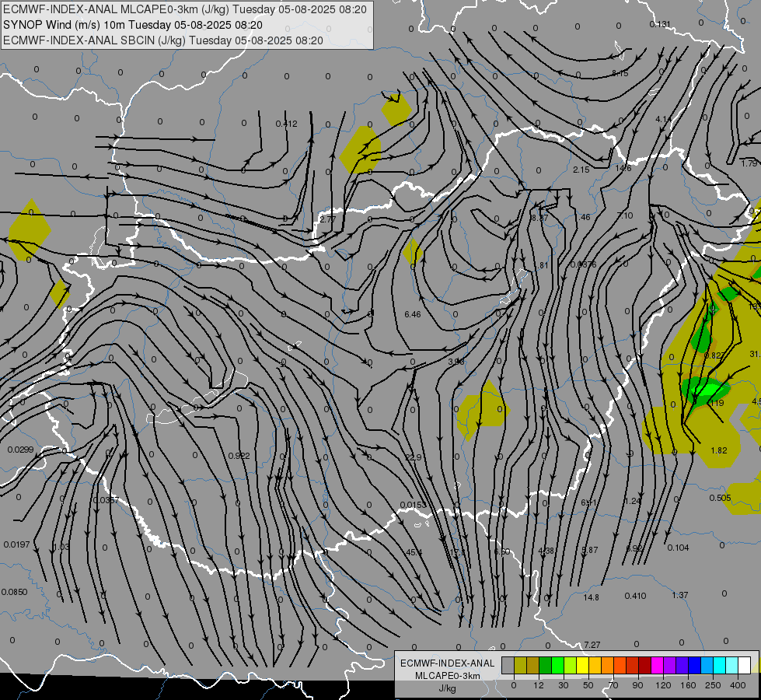Click the legend tick label 30
761x700 pixels.
click(563, 685)
